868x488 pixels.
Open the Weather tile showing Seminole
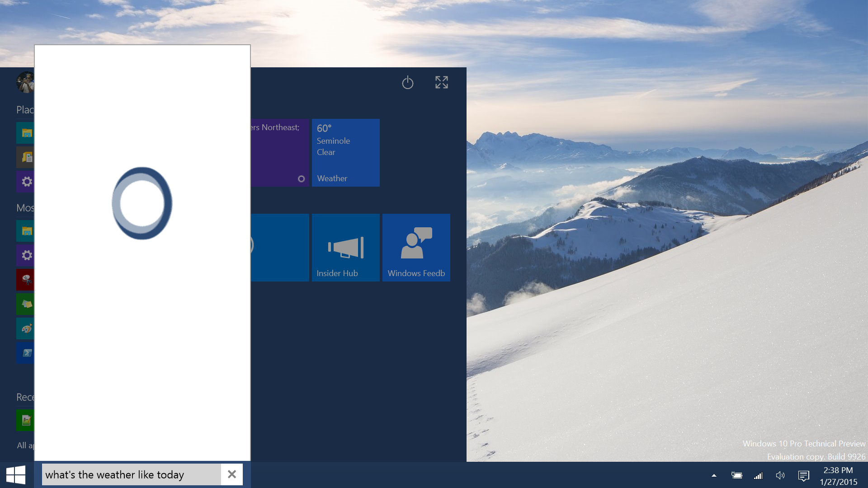point(346,153)
